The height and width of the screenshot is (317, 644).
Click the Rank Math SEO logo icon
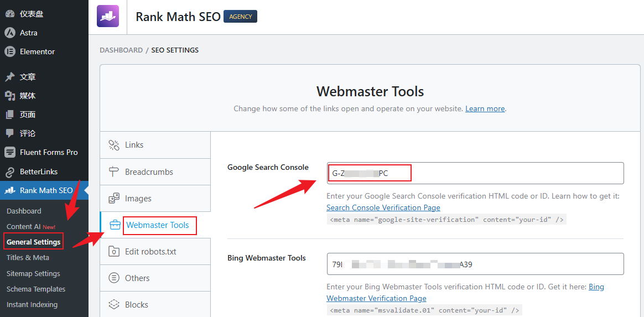coord(108,17)
